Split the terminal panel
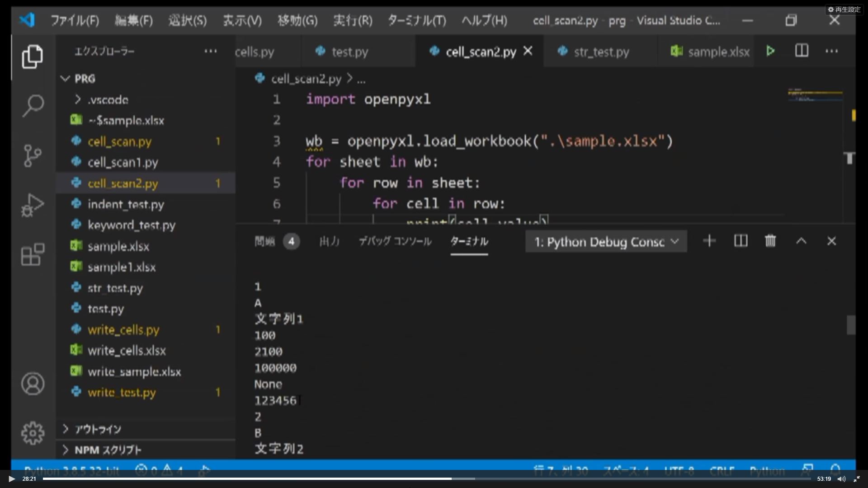Image resolution: width=868 pixels, height=488 pixels. pos(741,241)
